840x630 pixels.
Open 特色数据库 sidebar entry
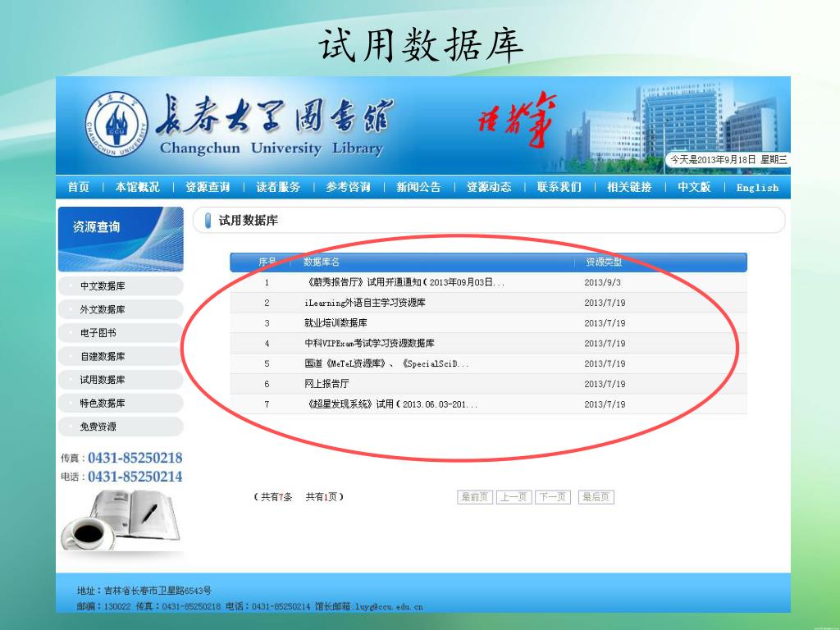121,403
